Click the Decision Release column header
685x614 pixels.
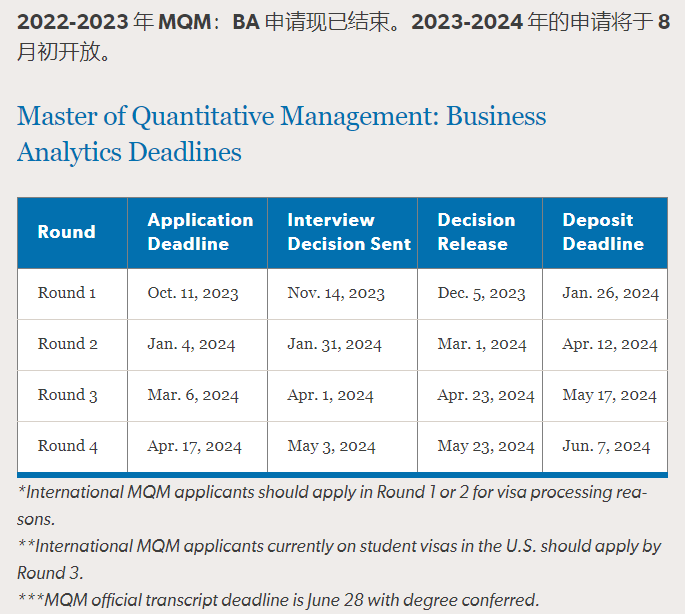click(x=477, y=232)
